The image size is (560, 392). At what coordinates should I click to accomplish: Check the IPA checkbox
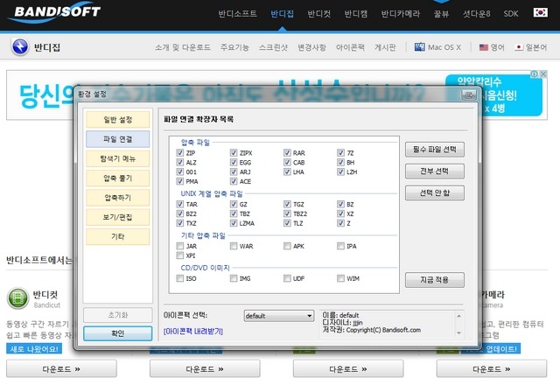pyautogui.click(x=340, y=246)
